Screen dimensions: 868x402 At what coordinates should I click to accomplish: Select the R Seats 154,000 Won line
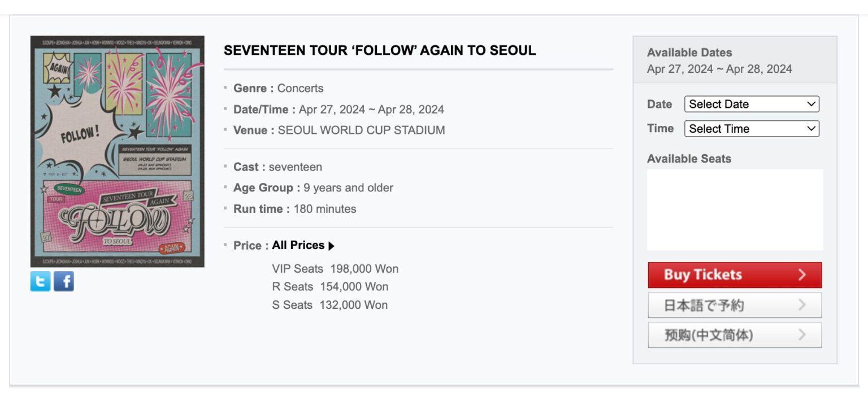tap(329, 287)
